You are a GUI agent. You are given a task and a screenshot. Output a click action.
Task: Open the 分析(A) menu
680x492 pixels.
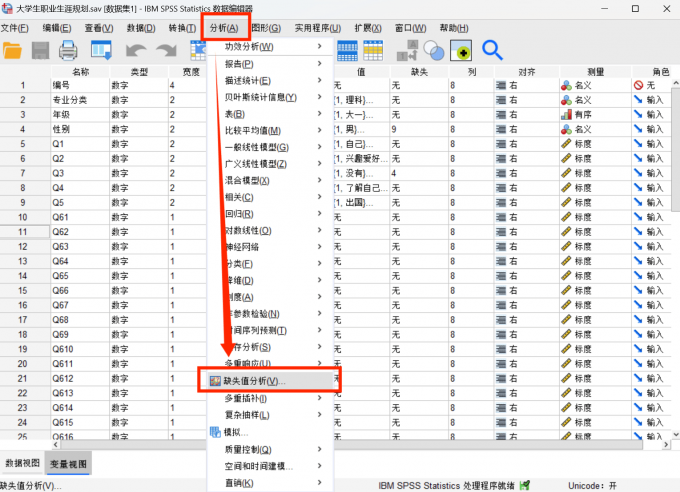coord(224,28)
